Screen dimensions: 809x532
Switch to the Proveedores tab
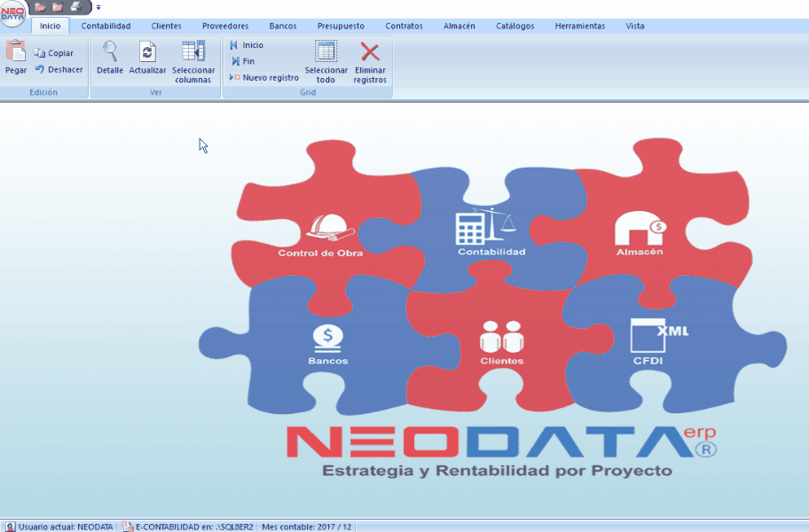tap(225, 26)
